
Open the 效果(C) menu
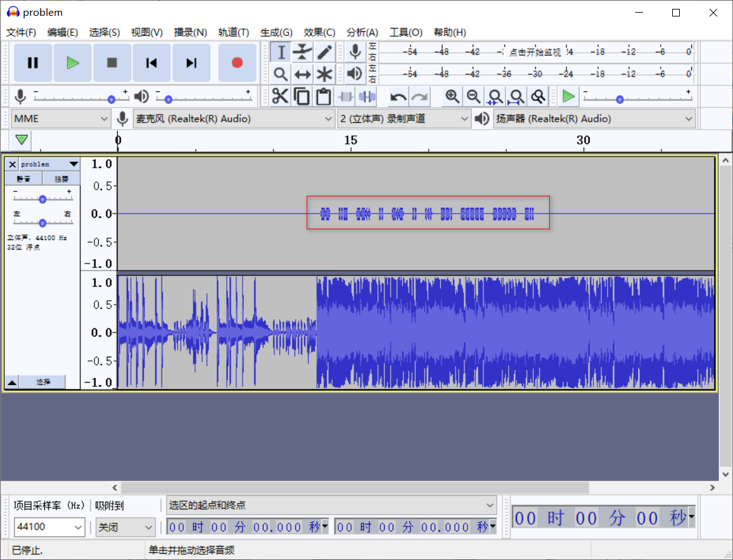pyautogui.click(x=319, y=32)
